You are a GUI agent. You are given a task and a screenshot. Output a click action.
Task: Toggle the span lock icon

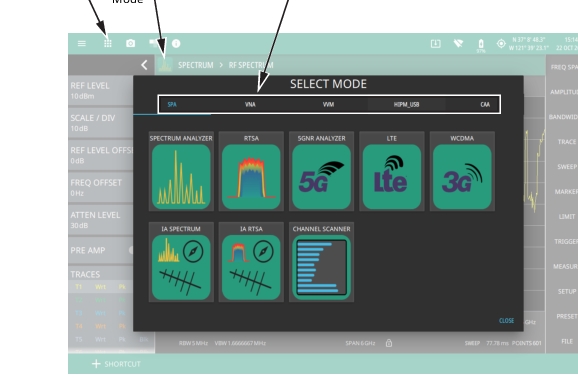(x=389, y=343)
